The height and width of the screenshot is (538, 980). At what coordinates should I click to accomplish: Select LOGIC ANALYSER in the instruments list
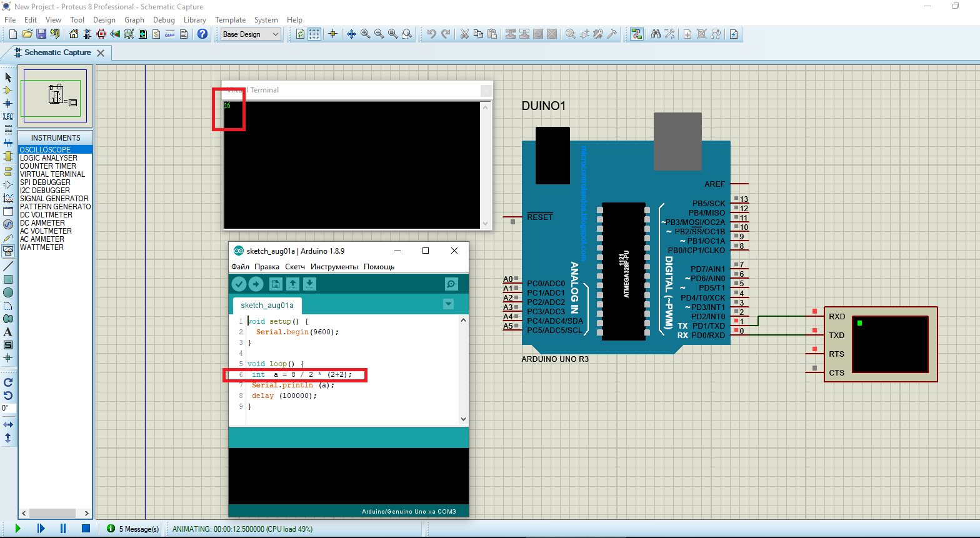[56, 158]
